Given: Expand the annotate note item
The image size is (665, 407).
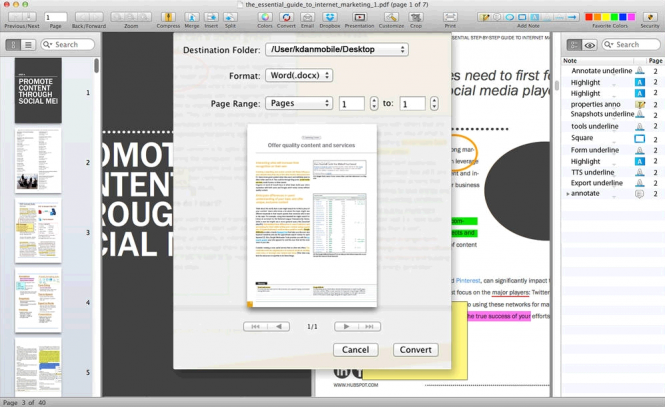Looking at the screenshot, I should point(568,194).
